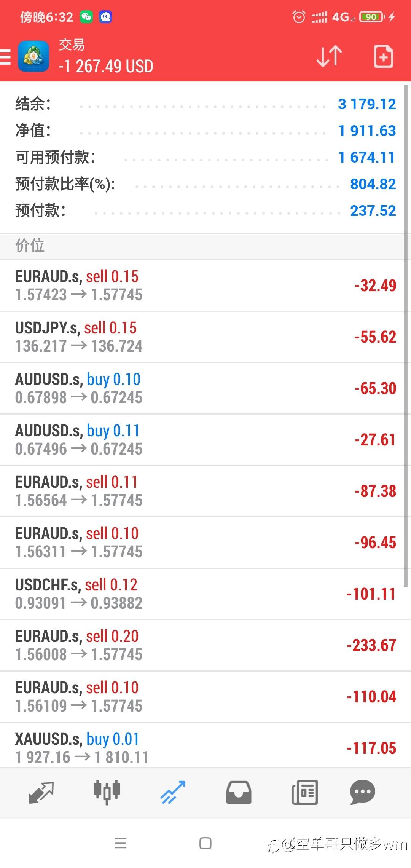Tap the EURAUD.s sell 0.20 position
The image size is (411, 868).
[x=202, y=645]
